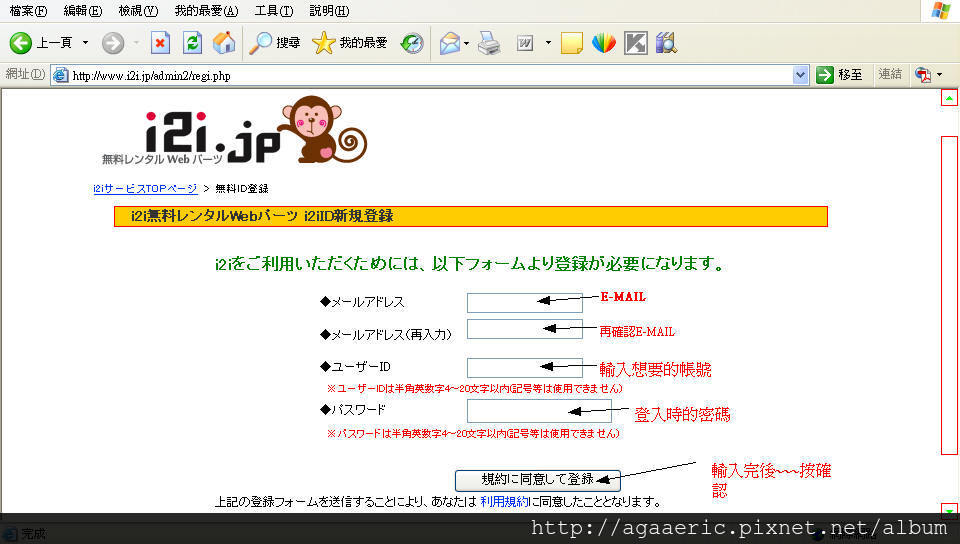Click the 移至 go button
960x544 pixels.
tap(839, 75)
